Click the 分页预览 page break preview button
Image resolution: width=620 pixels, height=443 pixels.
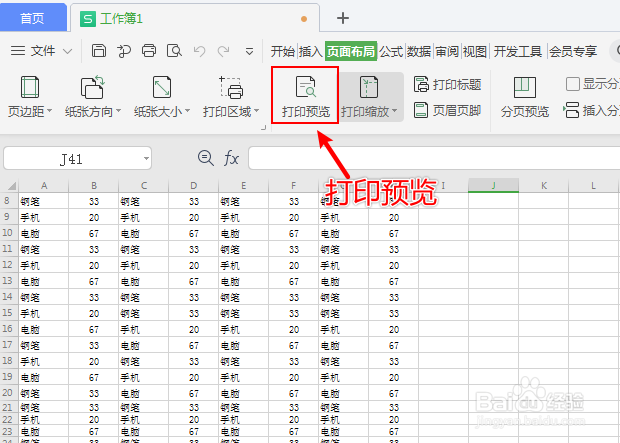point(525,97)
